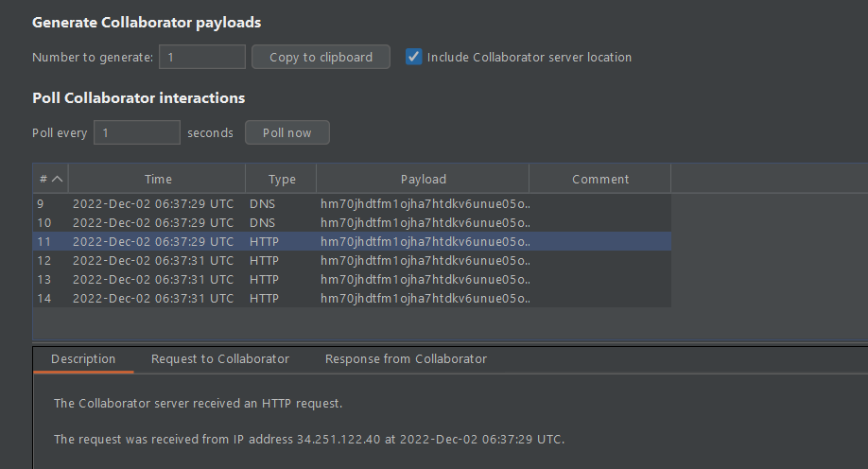The image size is (868, 469).
Task: Sort interactions by the Time column
Action: click(158, 179)
